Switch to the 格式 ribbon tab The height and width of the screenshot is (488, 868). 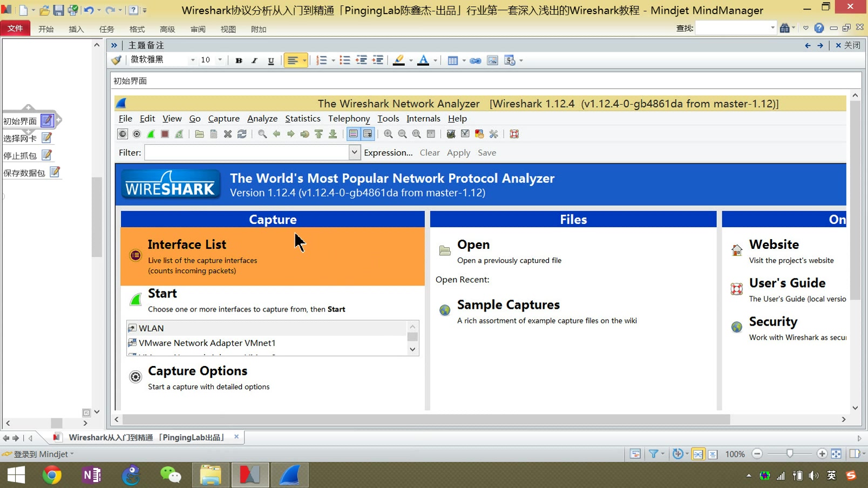click(137, 29)
